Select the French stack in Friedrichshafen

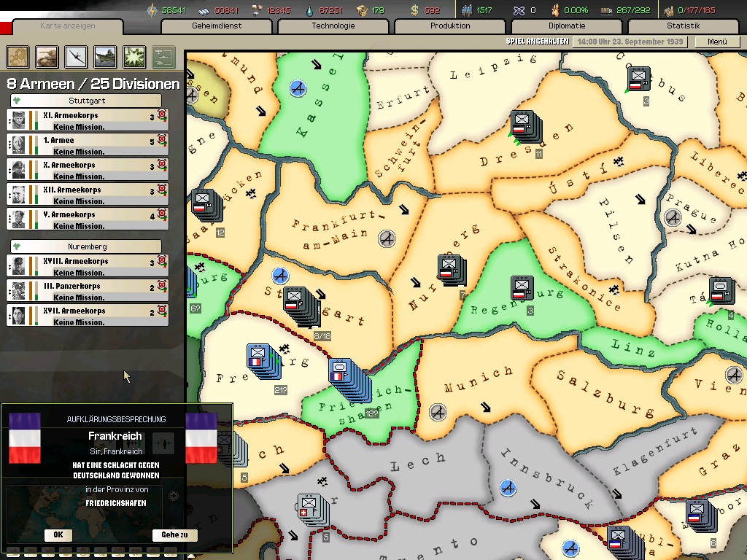click(x=349, y=379)
